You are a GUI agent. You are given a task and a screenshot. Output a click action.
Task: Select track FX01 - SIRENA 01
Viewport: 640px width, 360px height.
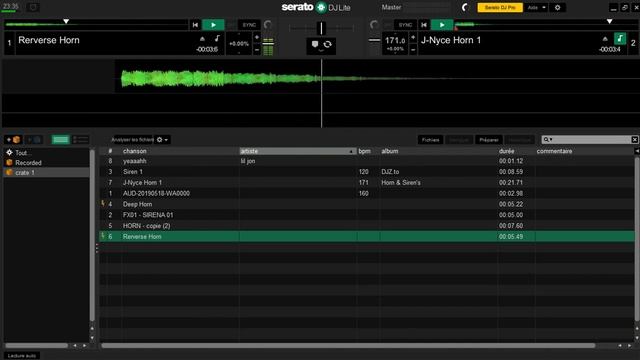[x=367, y=215]
